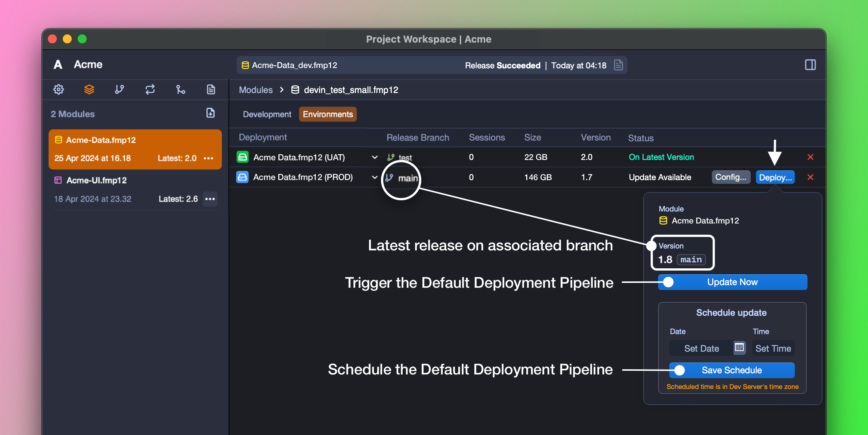Viewport: 868px width, 435px height.
Task: Open the release log icon next to Today at 04:18
Action: click(619, 65)
